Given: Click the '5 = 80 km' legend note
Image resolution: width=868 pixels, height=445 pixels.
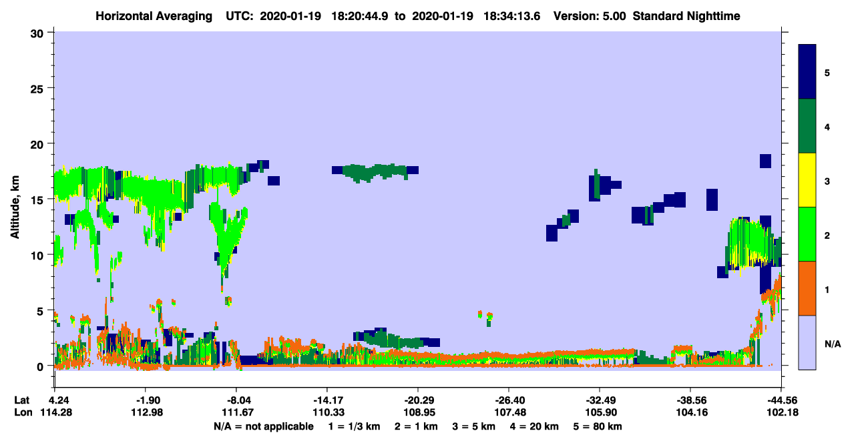Looking at the screenshot, I should 599,426.
